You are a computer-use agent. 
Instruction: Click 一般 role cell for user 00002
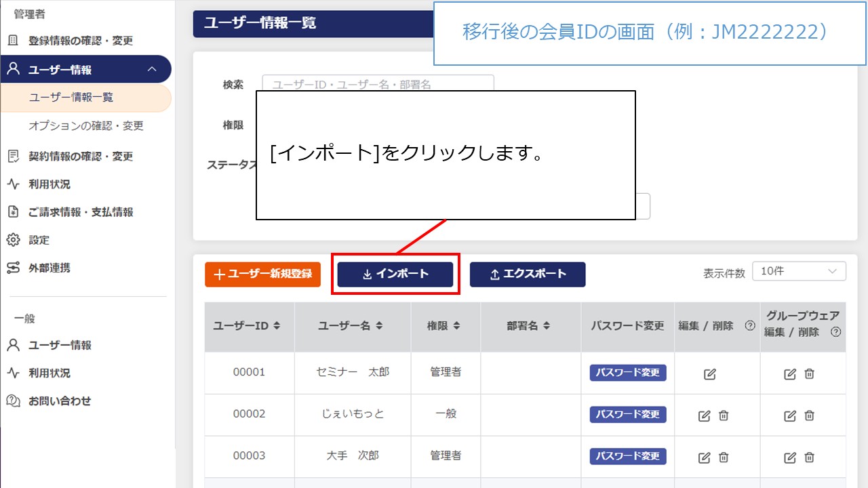click(446, 413)
